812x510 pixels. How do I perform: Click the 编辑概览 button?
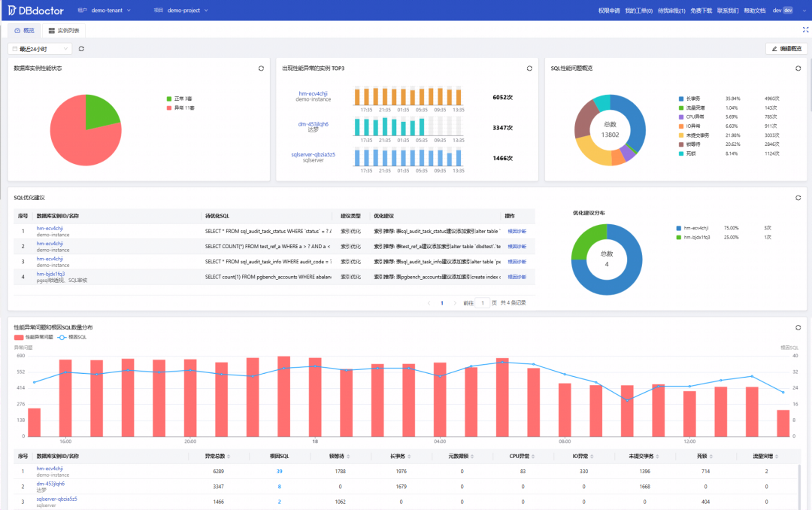786,49
